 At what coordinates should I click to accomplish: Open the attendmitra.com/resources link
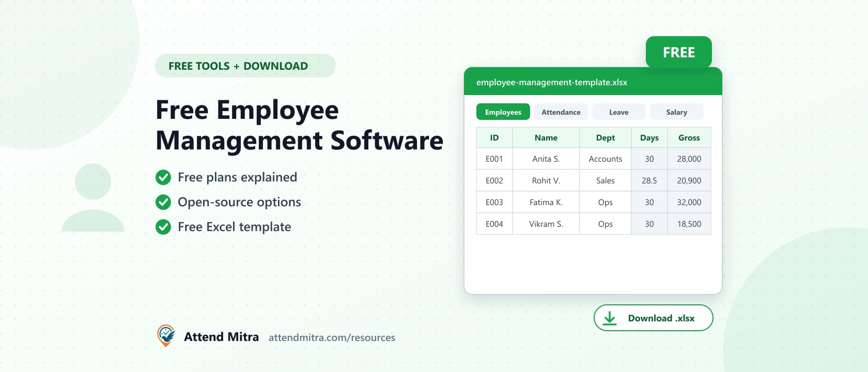click(x=332, y=337)
